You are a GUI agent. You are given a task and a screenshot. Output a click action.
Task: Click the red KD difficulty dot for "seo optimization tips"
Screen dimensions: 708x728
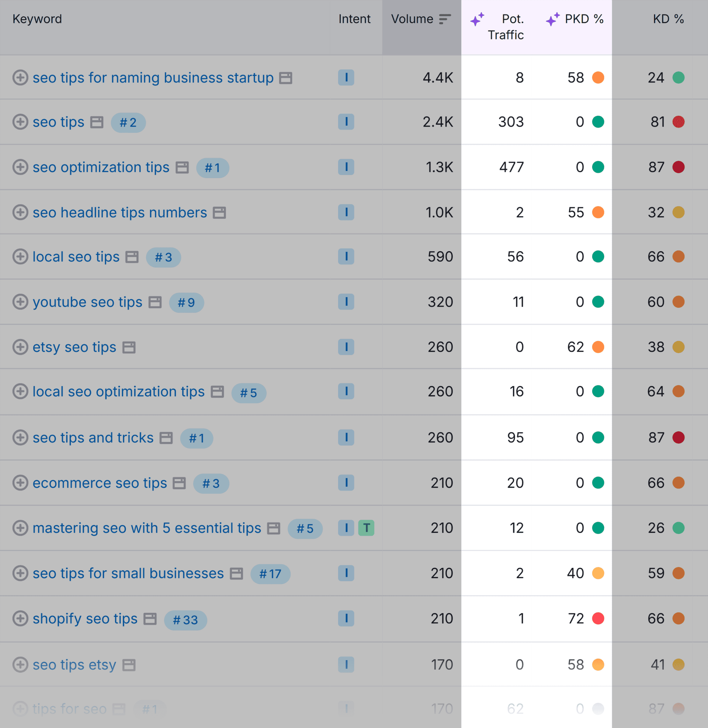click(x=679, y=168)
